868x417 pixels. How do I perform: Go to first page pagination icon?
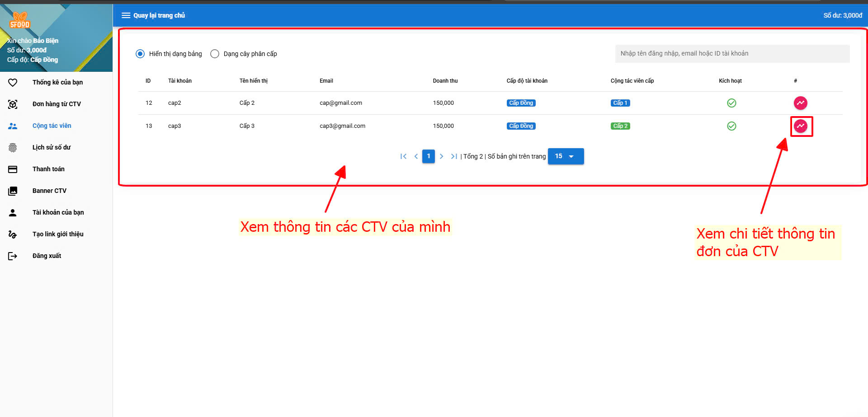[403, 156]
